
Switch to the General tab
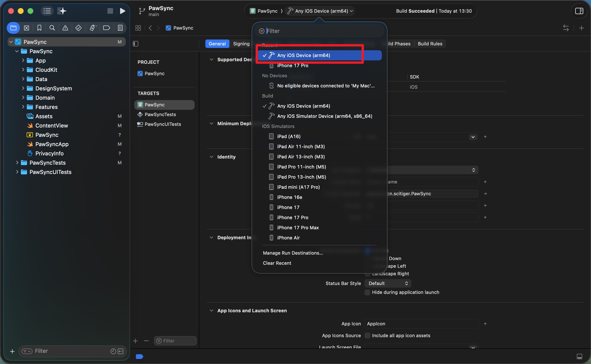point(217,44)
